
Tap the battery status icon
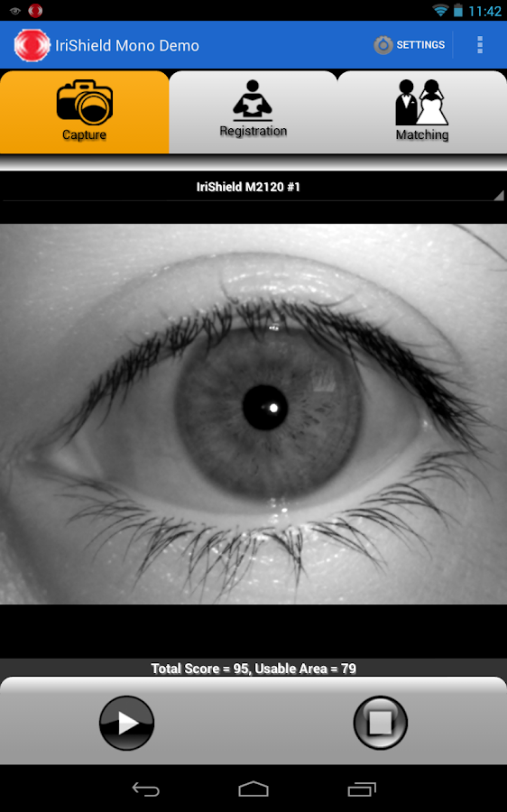457,10
